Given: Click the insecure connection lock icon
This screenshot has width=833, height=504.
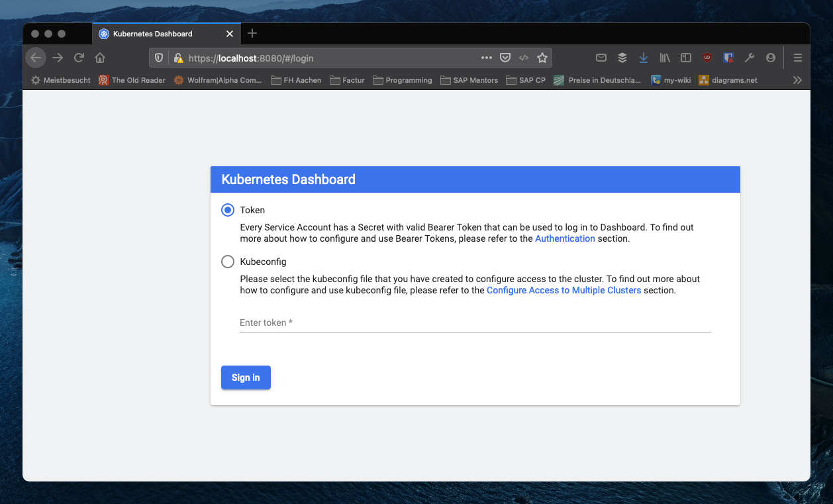Looking at the screenshot, I should click(178, 58).
